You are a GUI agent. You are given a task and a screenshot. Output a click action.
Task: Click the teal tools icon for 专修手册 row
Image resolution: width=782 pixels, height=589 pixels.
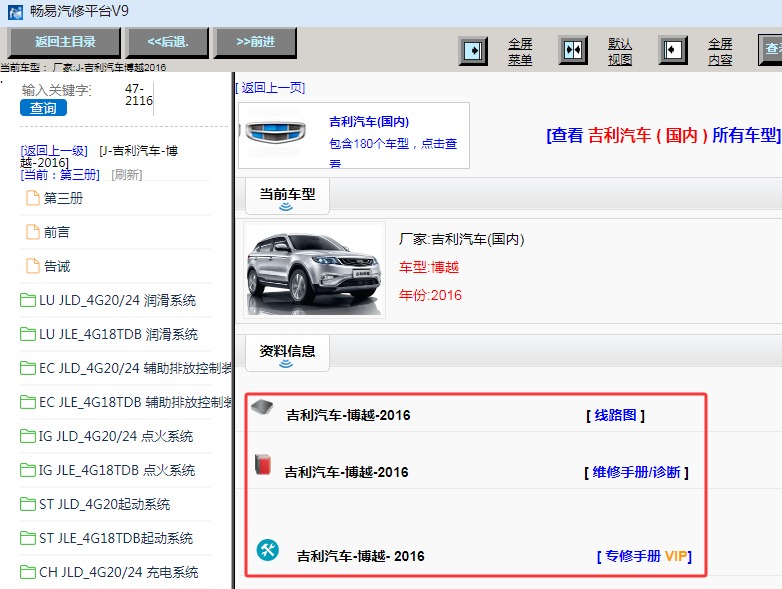coord(268,550)
